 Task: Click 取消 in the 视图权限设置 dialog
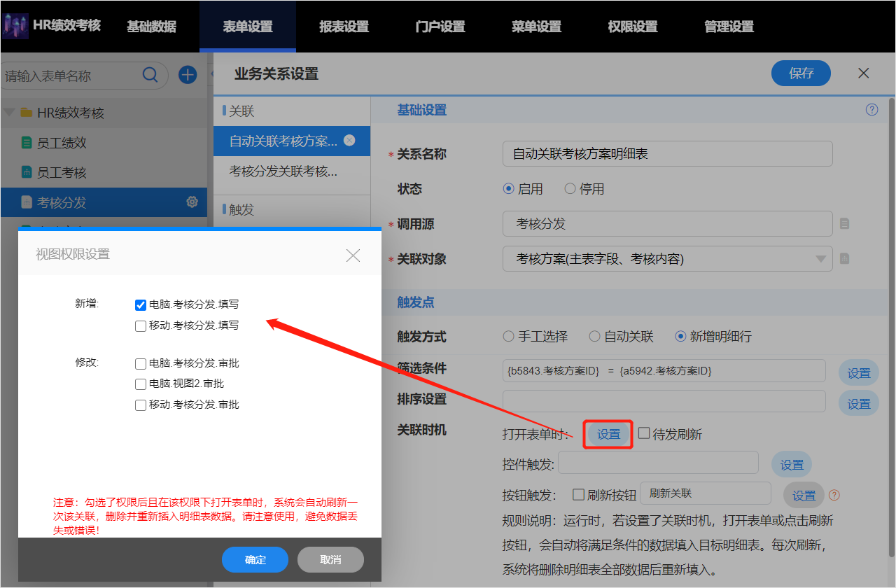click(330, 559)
